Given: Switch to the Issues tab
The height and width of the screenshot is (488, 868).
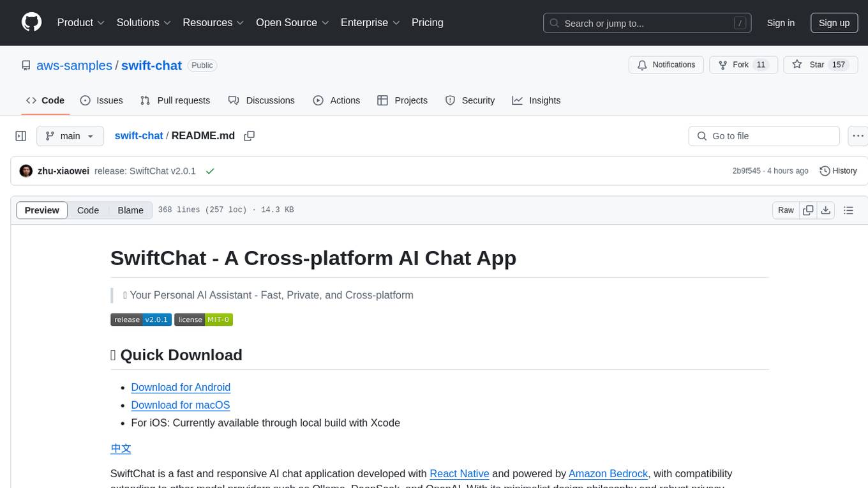Looking at the screenshot, I should coord(101,100).
